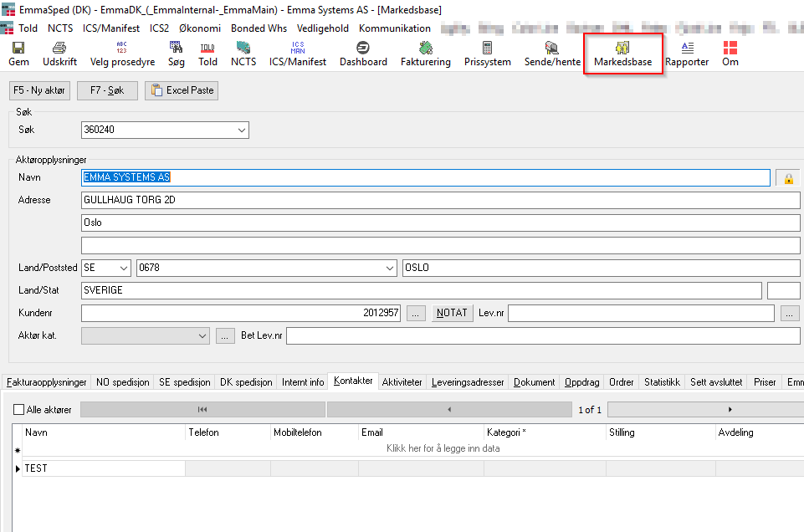Open the Økonomi menu

198,28
